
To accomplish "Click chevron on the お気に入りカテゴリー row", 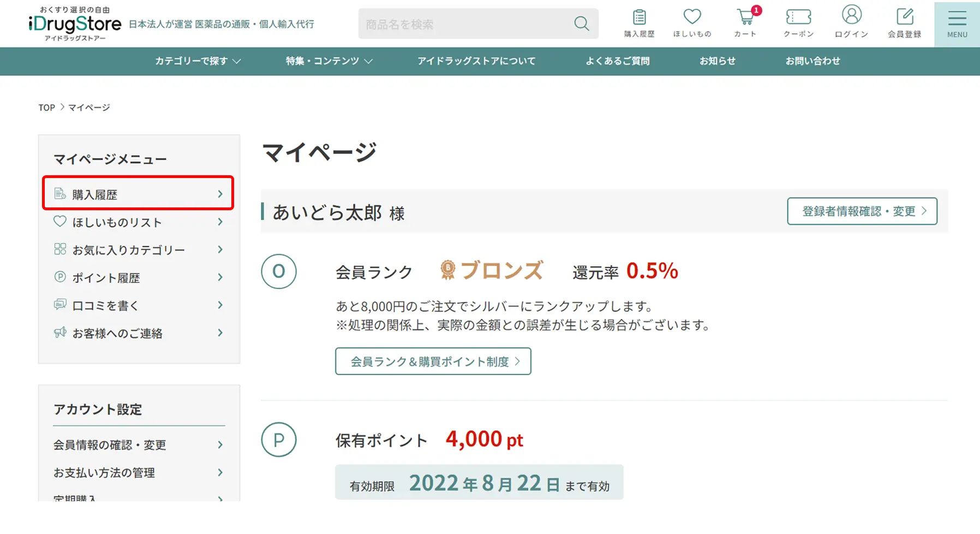I will pos(220,250).
